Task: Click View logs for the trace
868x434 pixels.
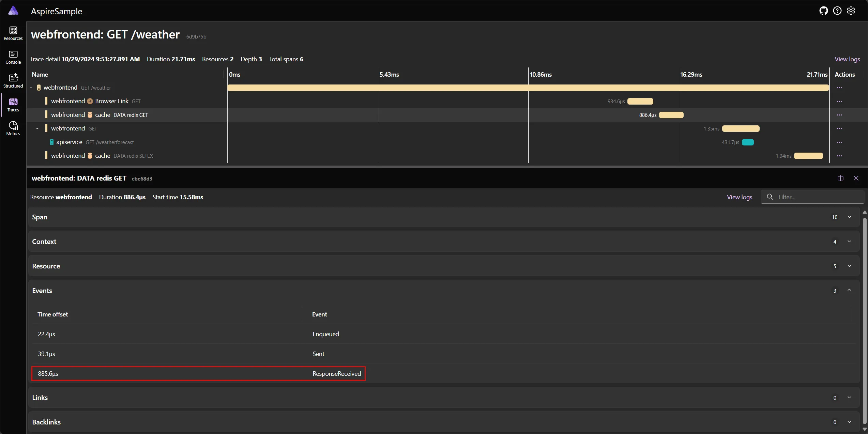Action: pyautogui.click(x=847, y=59)
